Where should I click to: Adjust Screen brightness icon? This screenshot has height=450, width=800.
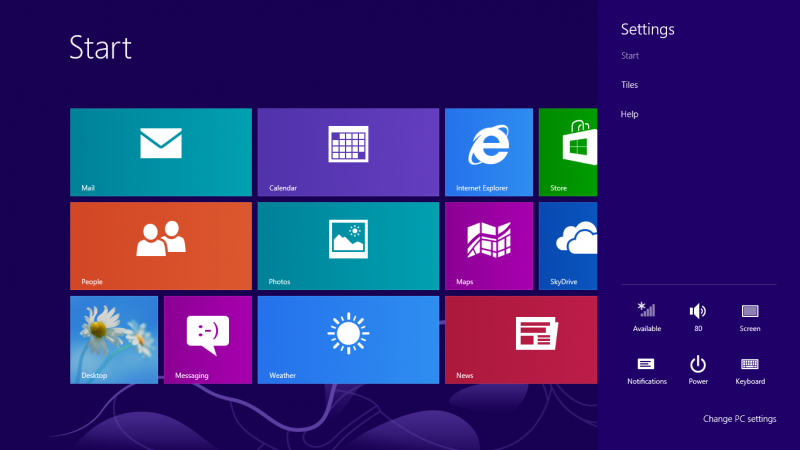coord(750,316)
